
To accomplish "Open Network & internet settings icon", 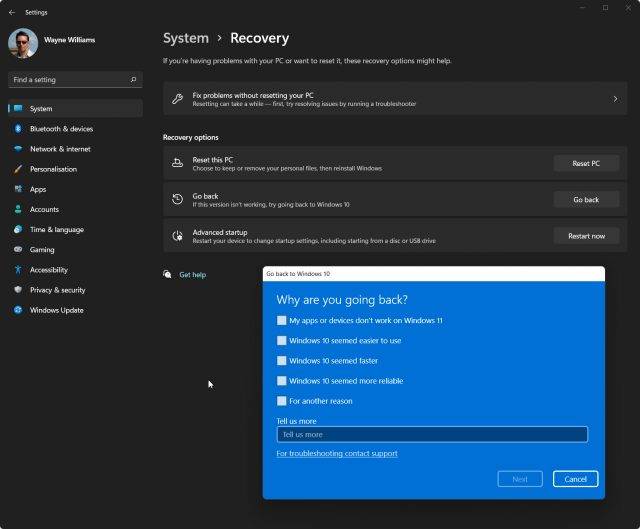I will pos(17,149).
